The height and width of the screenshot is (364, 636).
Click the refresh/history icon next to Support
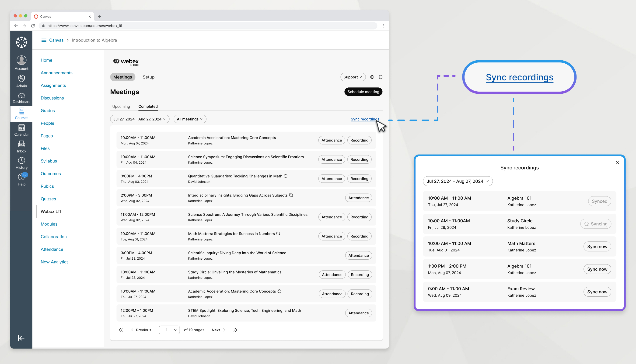click(380, 77)
